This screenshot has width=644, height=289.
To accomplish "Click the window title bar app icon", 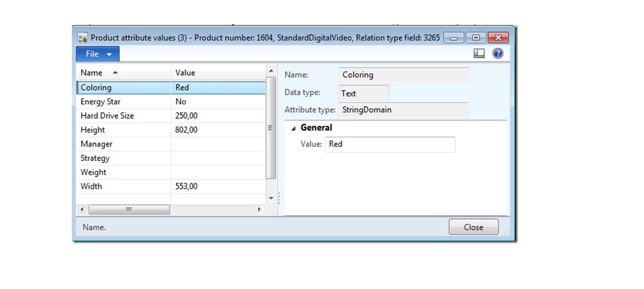I will (82, 38).
